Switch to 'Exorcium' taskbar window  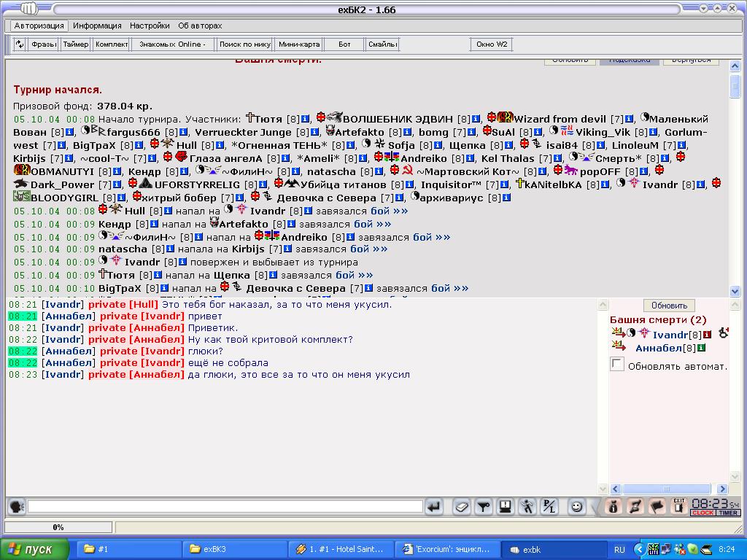tap(447, 549)
